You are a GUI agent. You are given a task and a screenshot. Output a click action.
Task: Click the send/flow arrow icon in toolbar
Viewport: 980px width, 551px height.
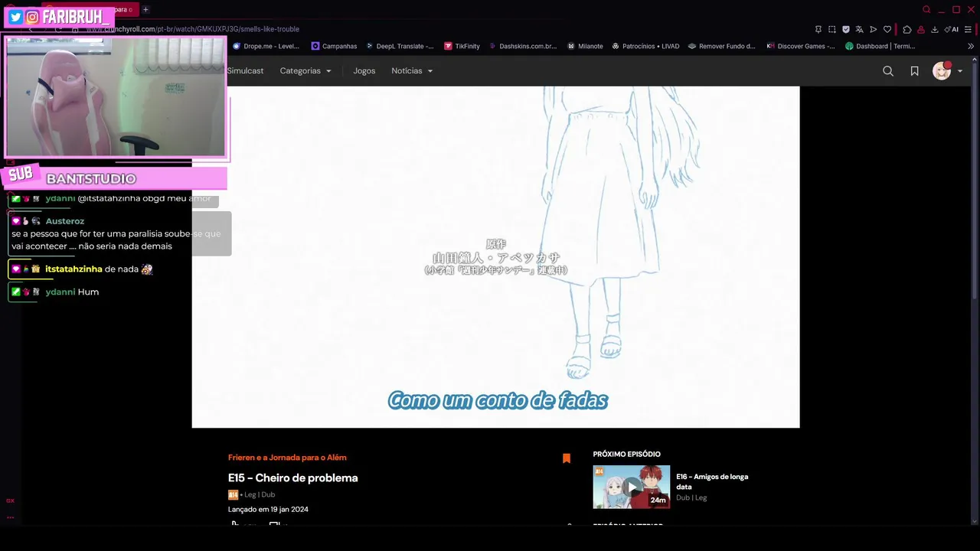tap(874, 29)
